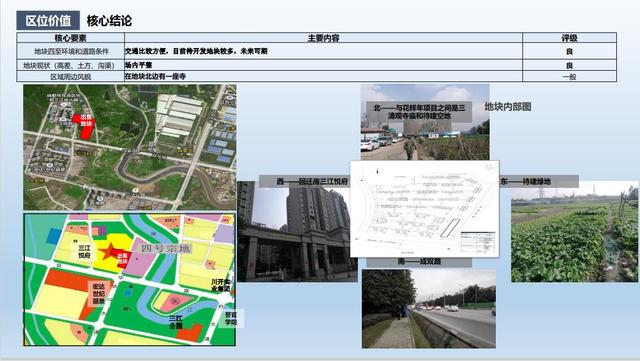Select the 南——成双路 road photo
This screenshot has height=361, width=640.
click(x=429, y=308)
